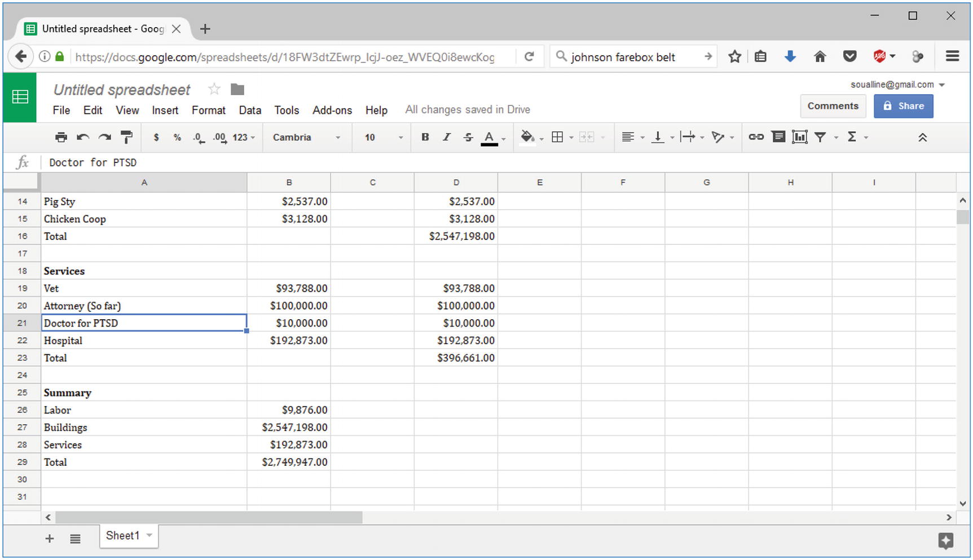Toggle bold formatting
Image resolution: width=973 pixels, height=560 pixels.
425,137
